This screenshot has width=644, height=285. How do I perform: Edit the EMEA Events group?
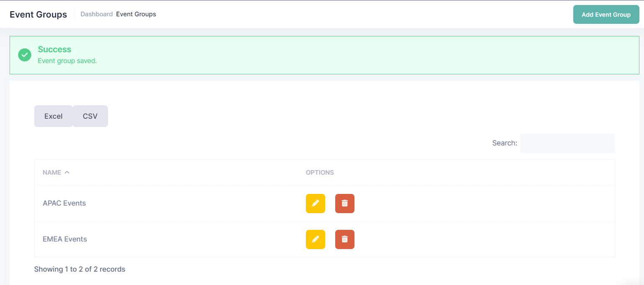point(315,239)
